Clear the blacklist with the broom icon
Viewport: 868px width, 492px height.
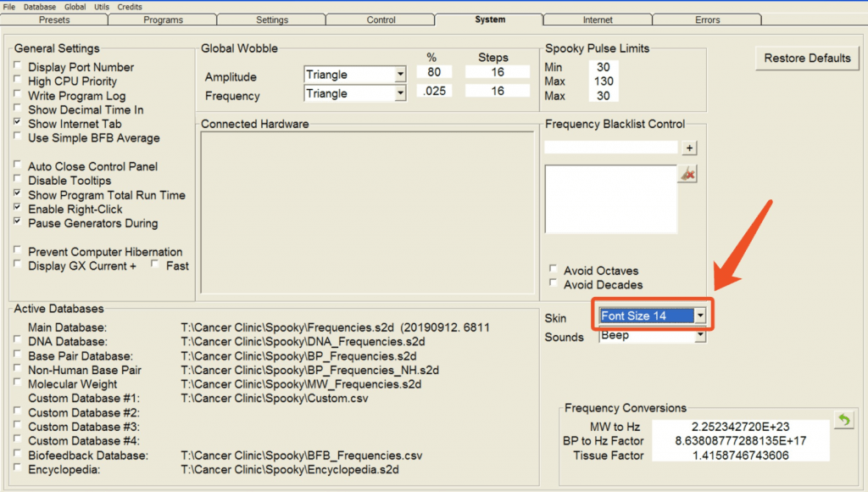click(686, 173)
